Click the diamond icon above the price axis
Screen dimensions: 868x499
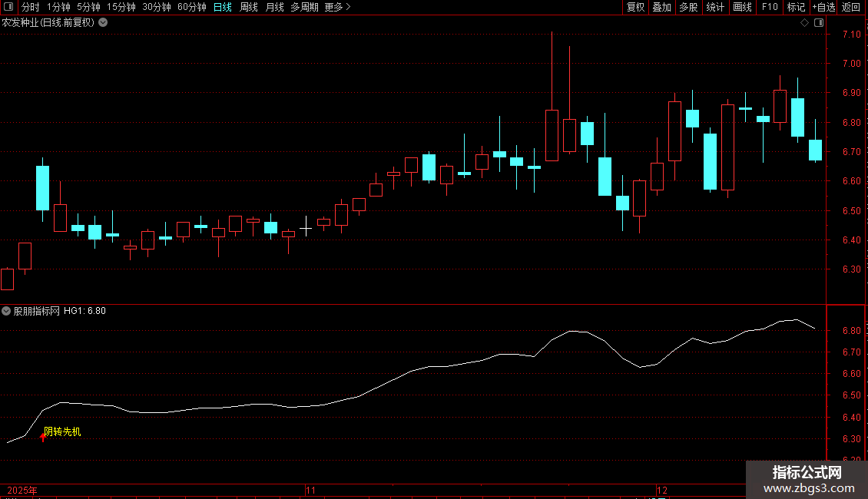[x=805, y=23]
